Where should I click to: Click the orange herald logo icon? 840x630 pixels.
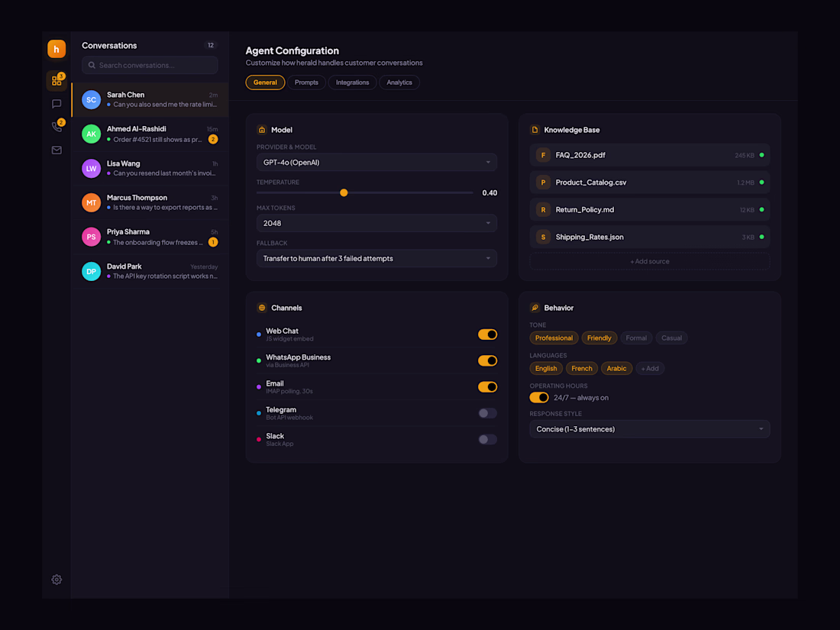click(x=57, y=50)
